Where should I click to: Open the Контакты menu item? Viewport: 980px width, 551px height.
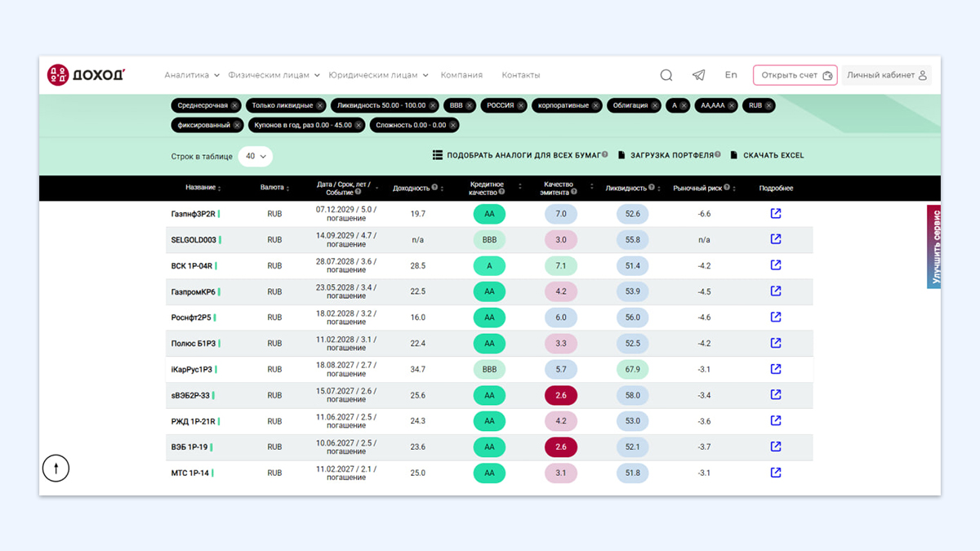(x=521, y=75)
